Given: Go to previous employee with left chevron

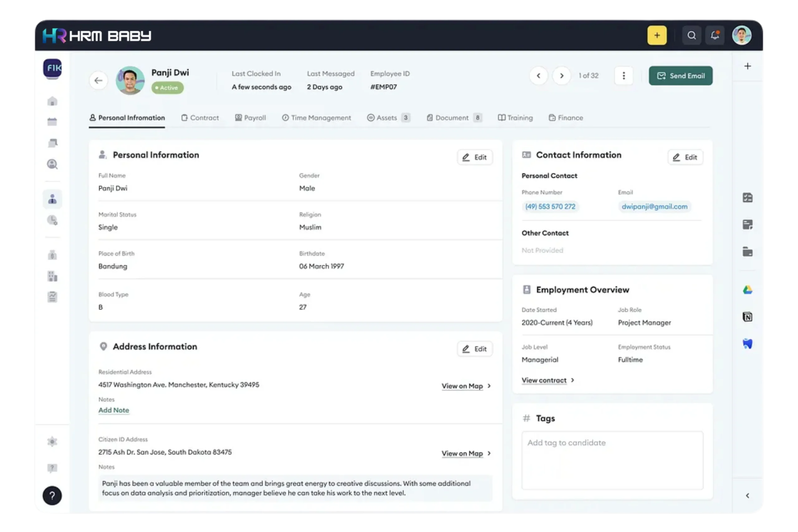Looking at the screenshot, I should click(538, 76).
